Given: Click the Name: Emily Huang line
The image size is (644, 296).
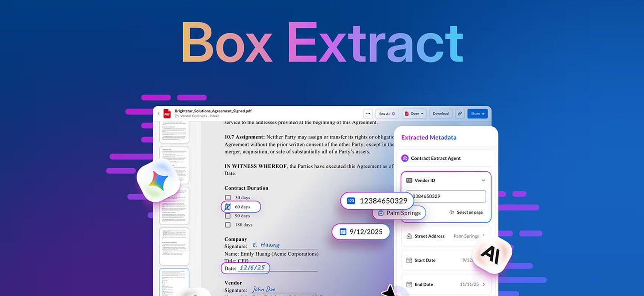Looking at the screenshot, I should pyautogui.click(x=272, y=254).
